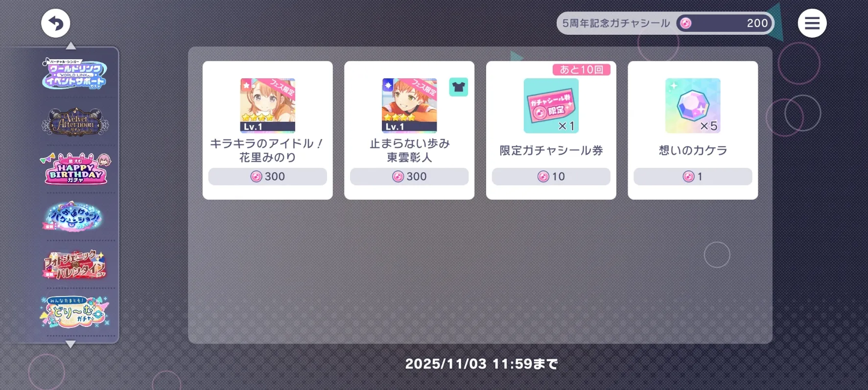This screenshot has width=868, height=390.
Task: Select the Velvet Afternoon gacha banner
Action: tap(75, 122)
